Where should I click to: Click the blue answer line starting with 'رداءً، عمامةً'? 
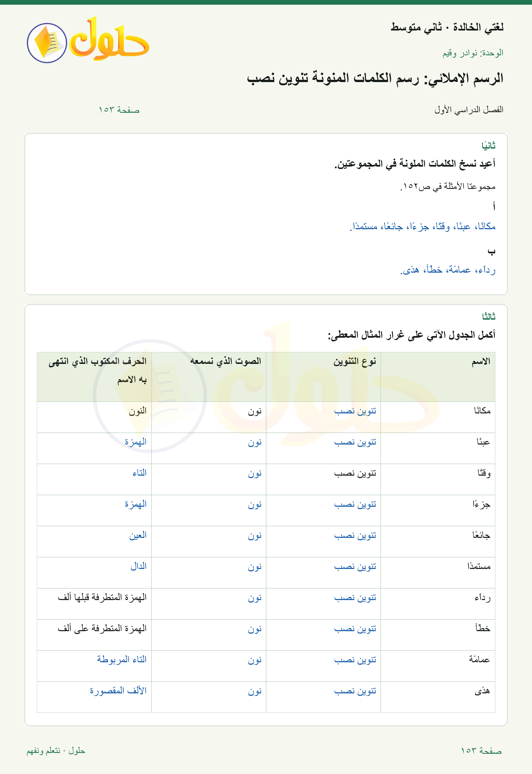(x=448, y=270)
